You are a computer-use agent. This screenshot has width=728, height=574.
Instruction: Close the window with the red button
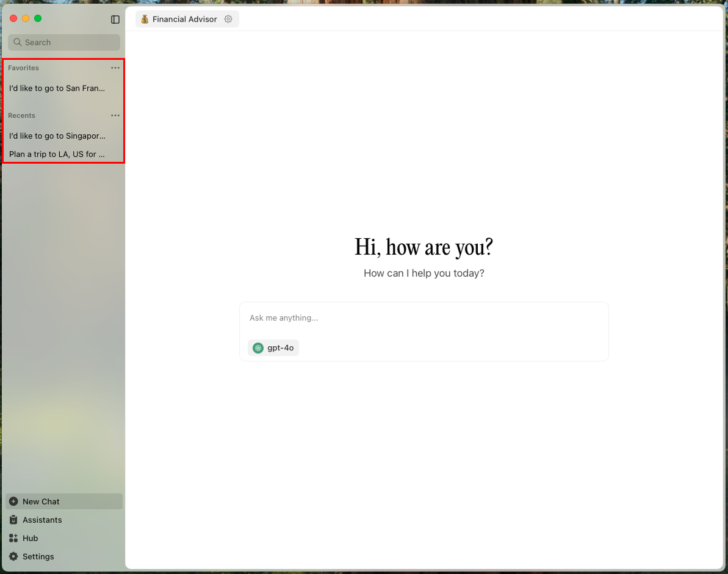coord(13,18)
